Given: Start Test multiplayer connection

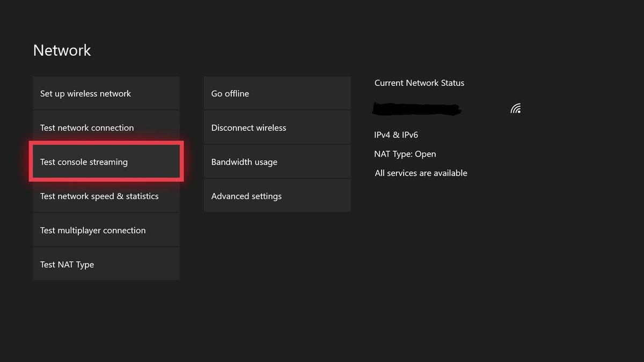Looking at the screenshot, I should pyautogui.click(x=106, y=230).
